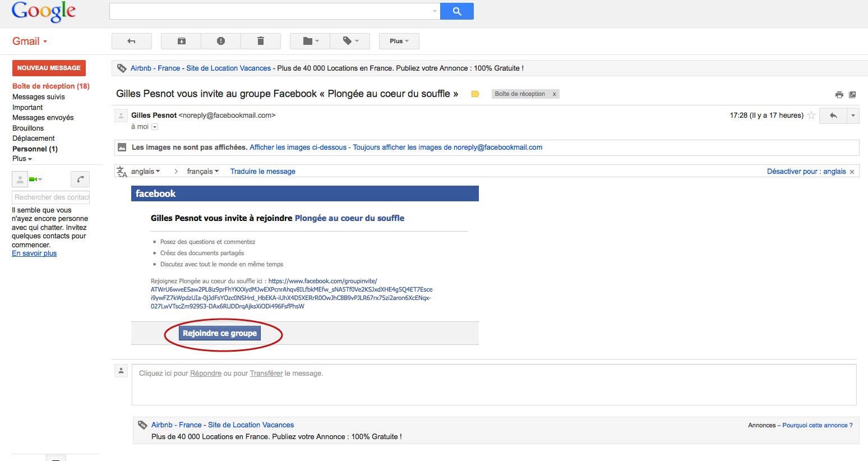868x461 pixels.
Task: Report spam with the exclamation icon
Action: pyautogui.click(x=221, y=41)
